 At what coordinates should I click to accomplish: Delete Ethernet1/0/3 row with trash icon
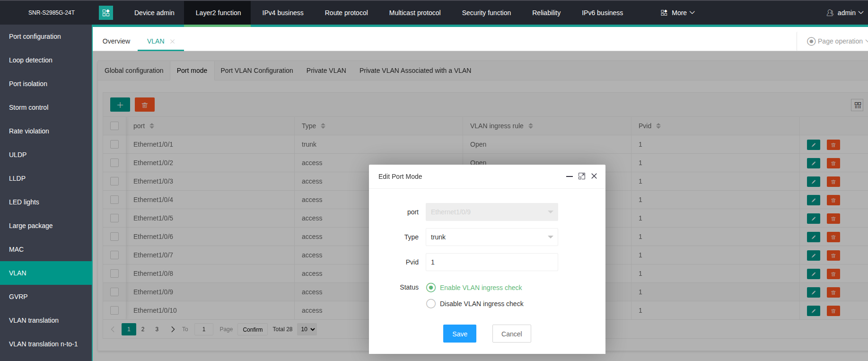click(x=833, y=182)
